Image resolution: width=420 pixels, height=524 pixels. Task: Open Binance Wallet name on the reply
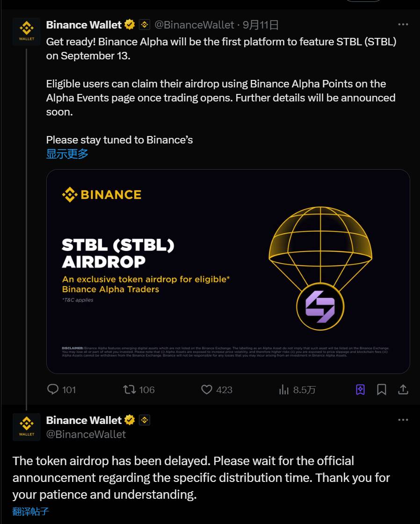(x=84, y=420)
